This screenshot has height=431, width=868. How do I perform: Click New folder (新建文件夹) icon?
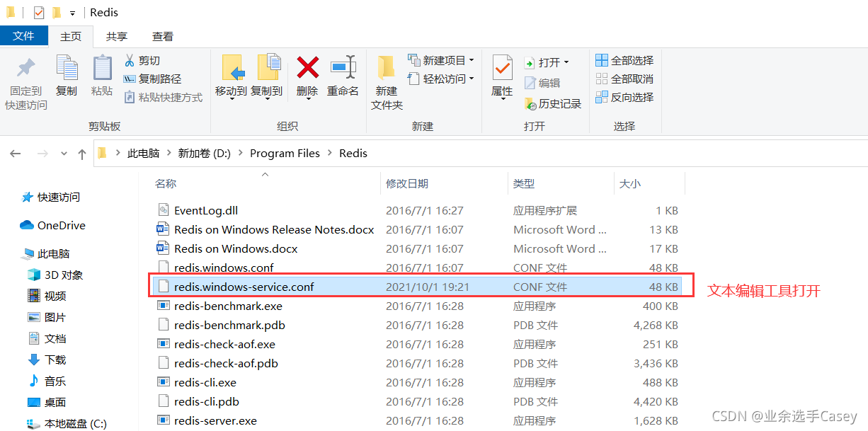coord(387,69)
